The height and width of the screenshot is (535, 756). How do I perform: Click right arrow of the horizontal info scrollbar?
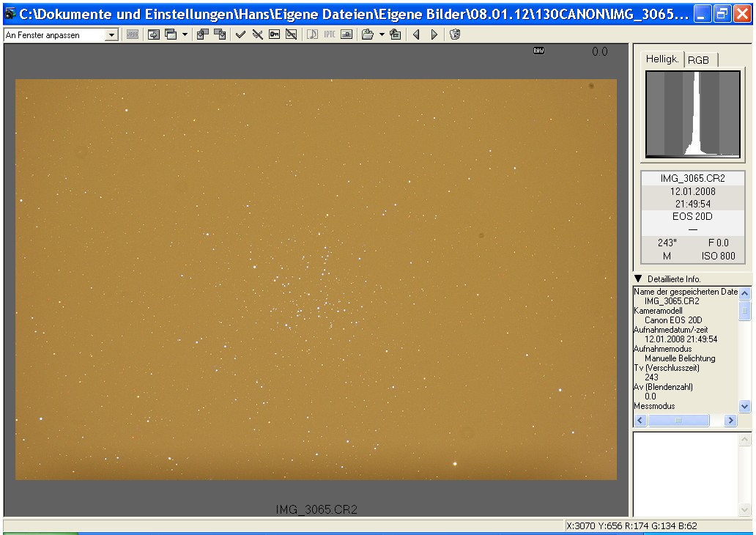click(x=730, y=421)
